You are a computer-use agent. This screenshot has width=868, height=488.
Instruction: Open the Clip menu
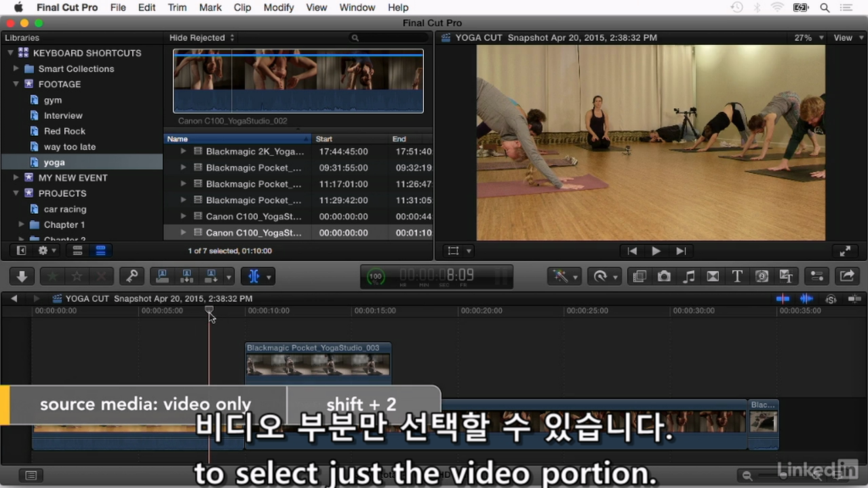click(x=242, y=7)
